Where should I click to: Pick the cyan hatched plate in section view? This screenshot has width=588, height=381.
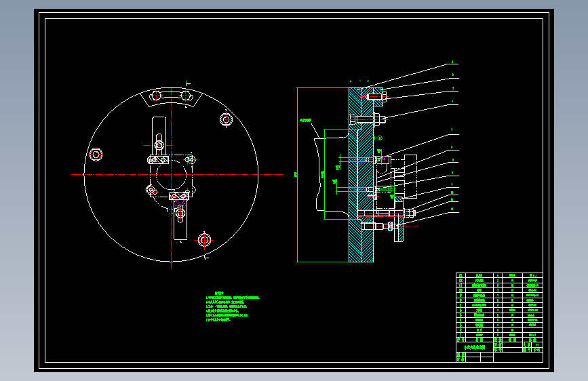coord(361,175)
